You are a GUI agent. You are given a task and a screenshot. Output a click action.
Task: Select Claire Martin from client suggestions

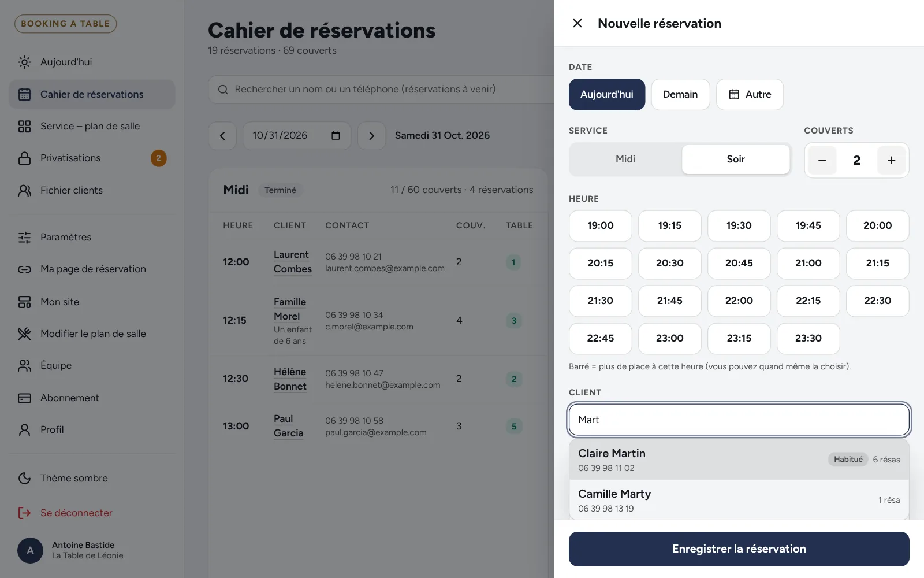click(739, 460)
